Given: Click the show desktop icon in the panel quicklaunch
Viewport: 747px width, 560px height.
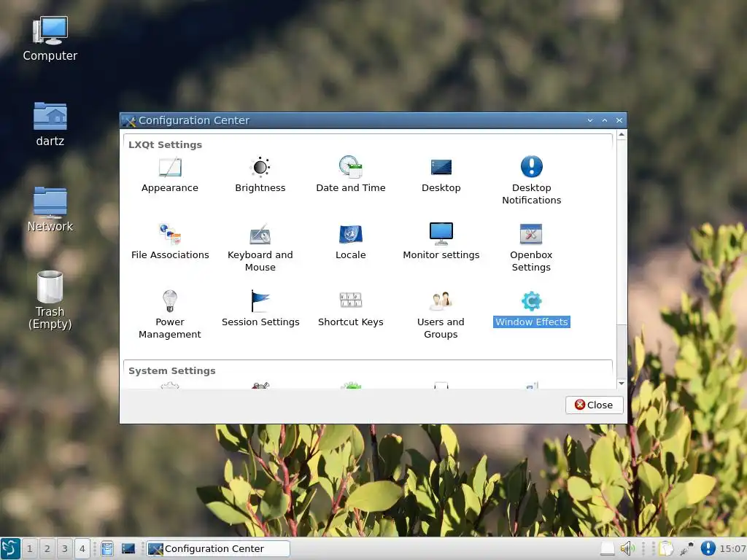Looking at the screenshot, I should pos(128,548).
